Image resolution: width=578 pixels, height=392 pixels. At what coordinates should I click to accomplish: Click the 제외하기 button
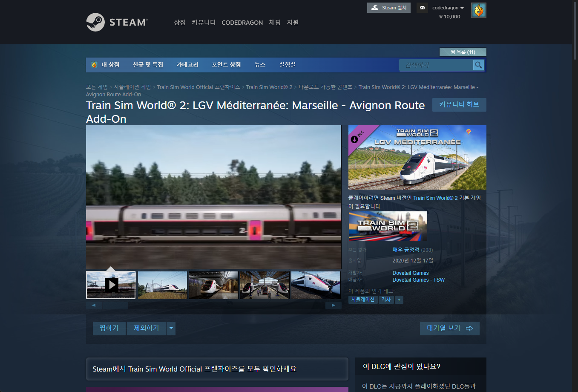(x=147, y=329)
